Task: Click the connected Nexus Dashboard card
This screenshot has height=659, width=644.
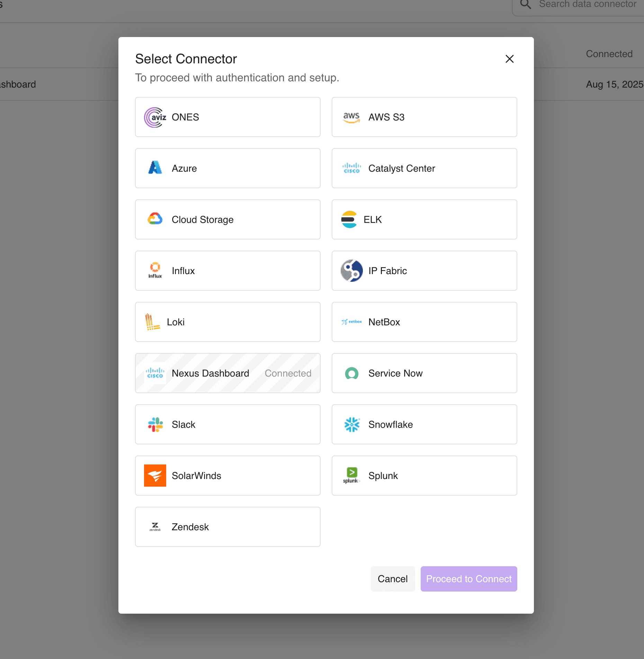Action: coord(227,373)
